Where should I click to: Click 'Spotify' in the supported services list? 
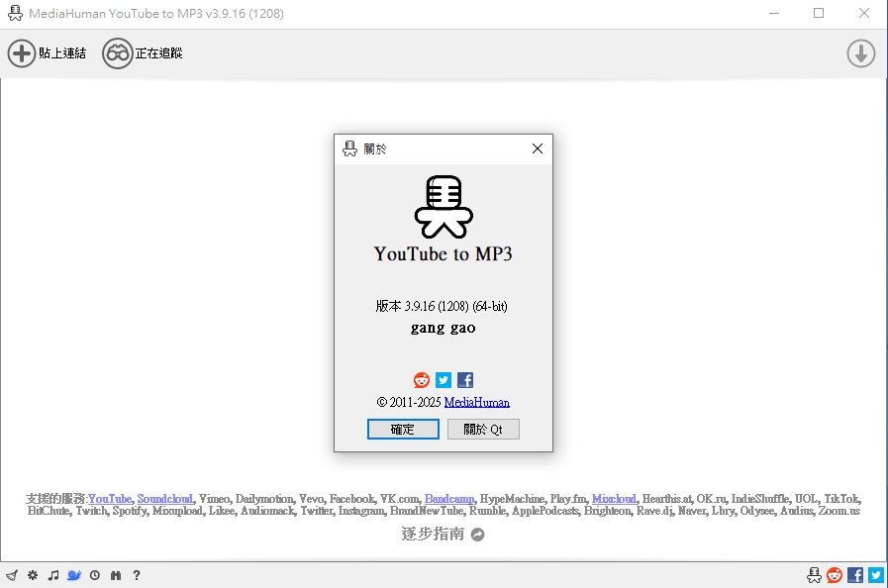click(x=130, y=511)
